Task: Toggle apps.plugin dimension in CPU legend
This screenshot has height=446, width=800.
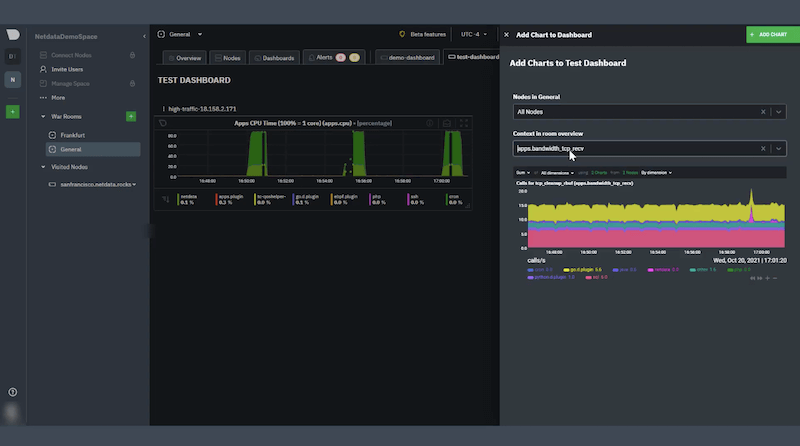Action: pyautogui.click(x=230, y=200)
